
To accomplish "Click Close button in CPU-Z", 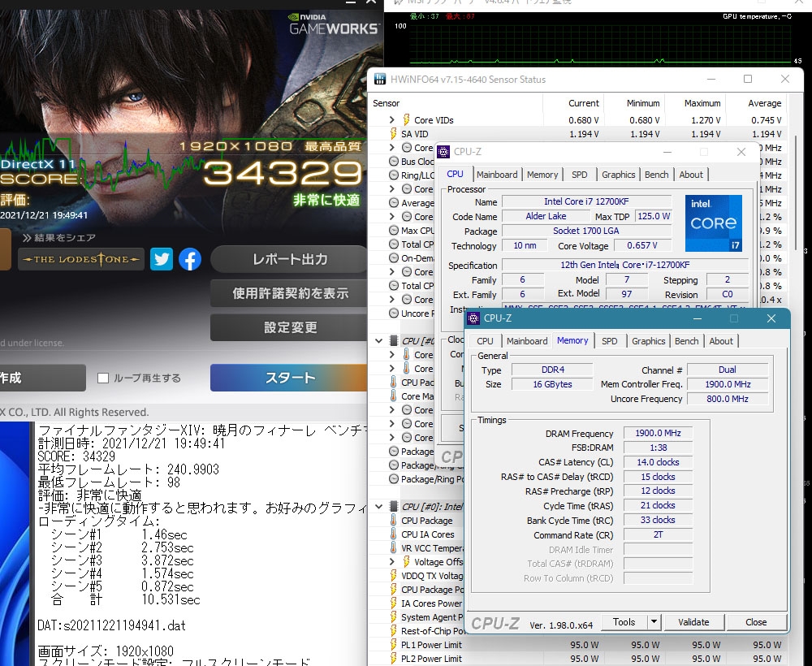I will [x=756, y=622].
